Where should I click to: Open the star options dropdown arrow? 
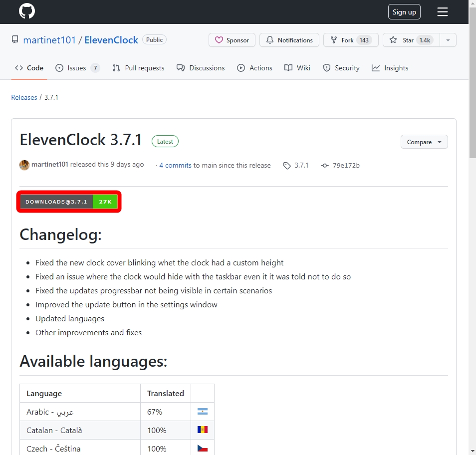(448, 40)
